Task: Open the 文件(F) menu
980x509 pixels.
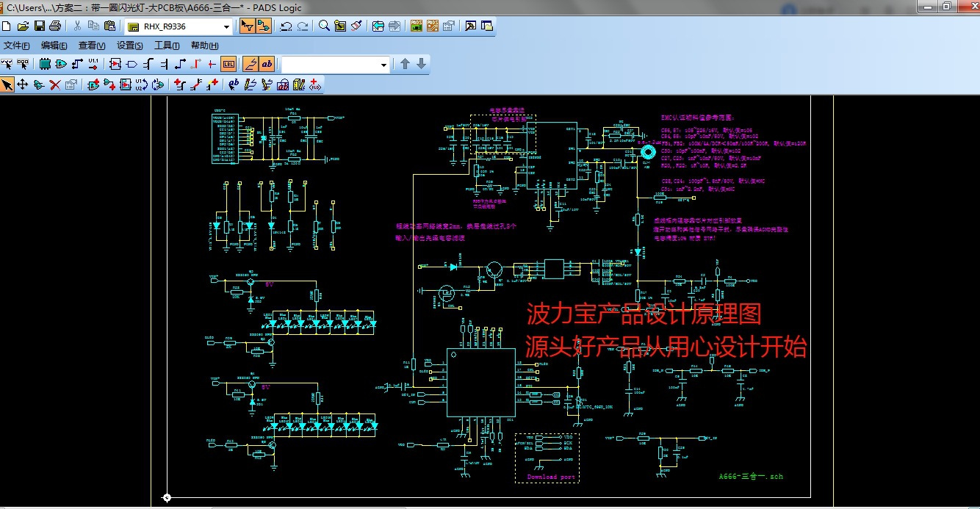Action: (x=16, y=46)
